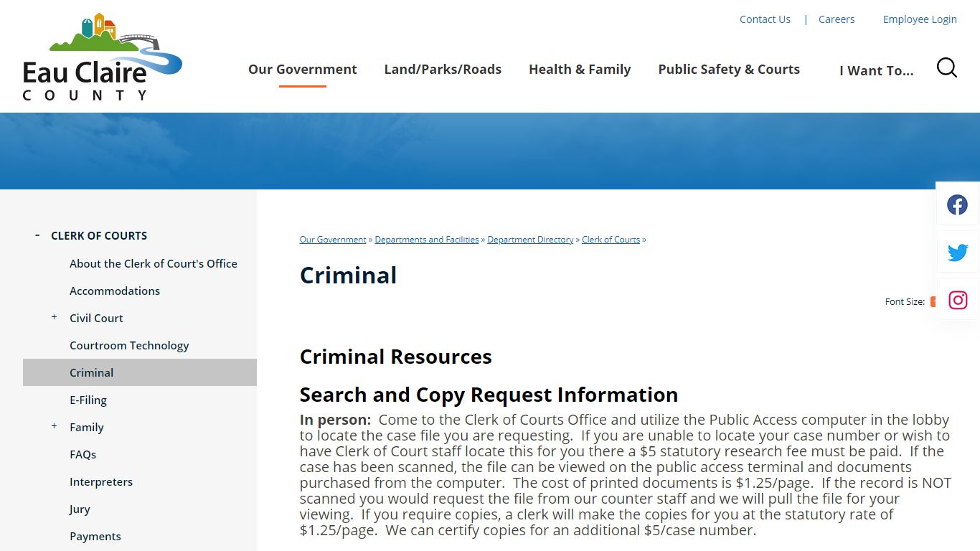The width and height of the screenshot is (980, 551).
Task: Expand the Civil Court section
Action: coord(53,316)
